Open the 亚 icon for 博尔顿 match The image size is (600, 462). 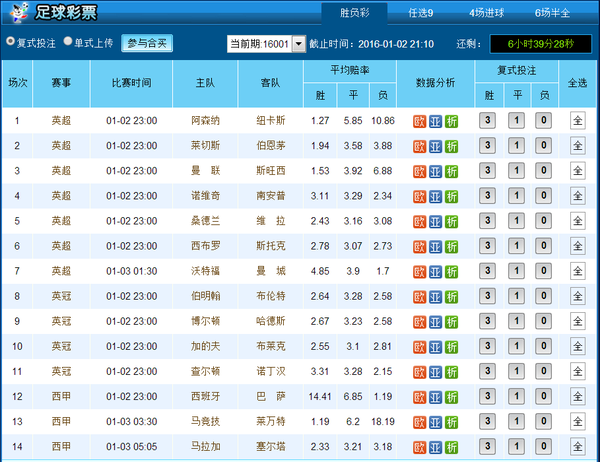pos(436,321)
